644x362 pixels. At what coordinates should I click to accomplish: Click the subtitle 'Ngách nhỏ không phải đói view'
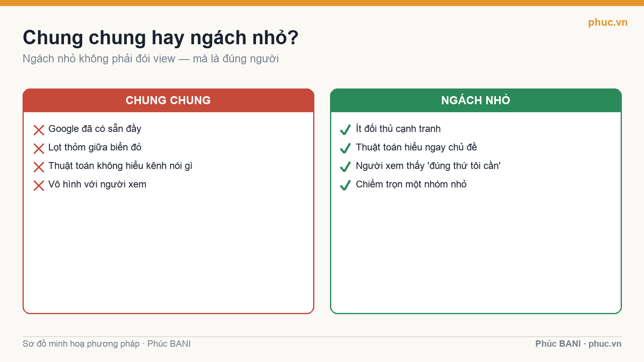pos(99,59)
